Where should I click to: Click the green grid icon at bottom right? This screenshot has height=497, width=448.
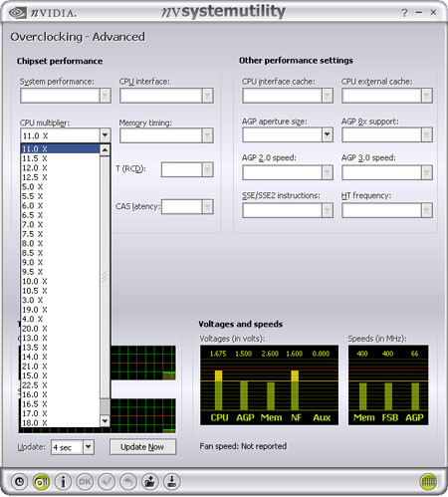pos(428,482)
